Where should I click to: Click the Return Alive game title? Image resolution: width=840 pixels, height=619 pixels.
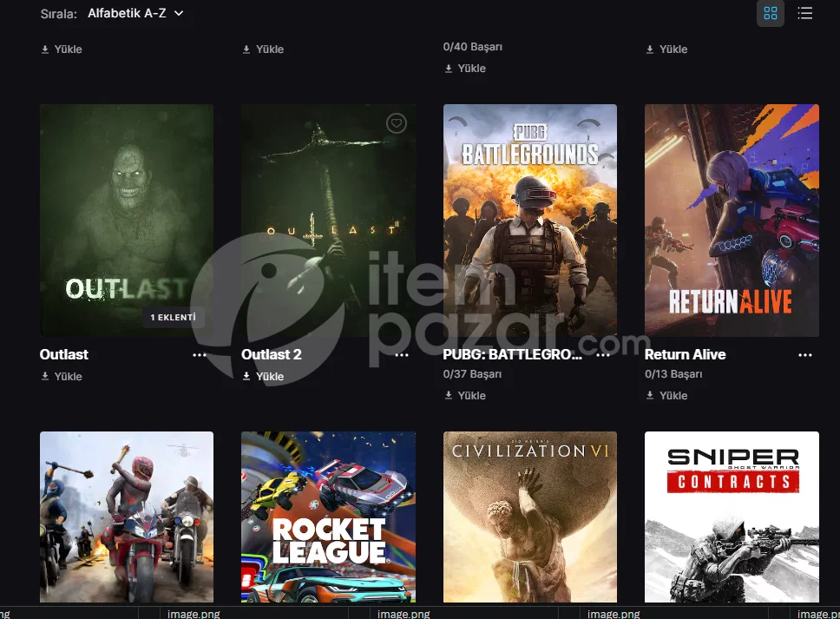point(686,355)
